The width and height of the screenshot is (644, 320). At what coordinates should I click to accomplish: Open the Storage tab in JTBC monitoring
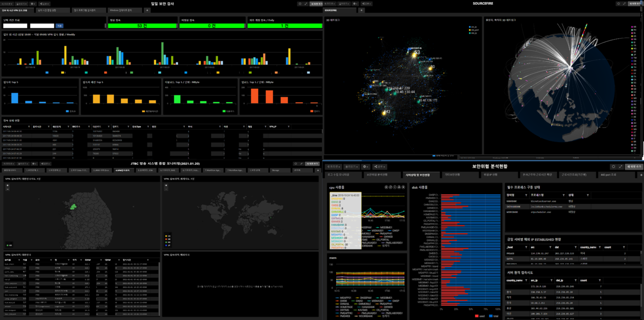tap(275, 170)
